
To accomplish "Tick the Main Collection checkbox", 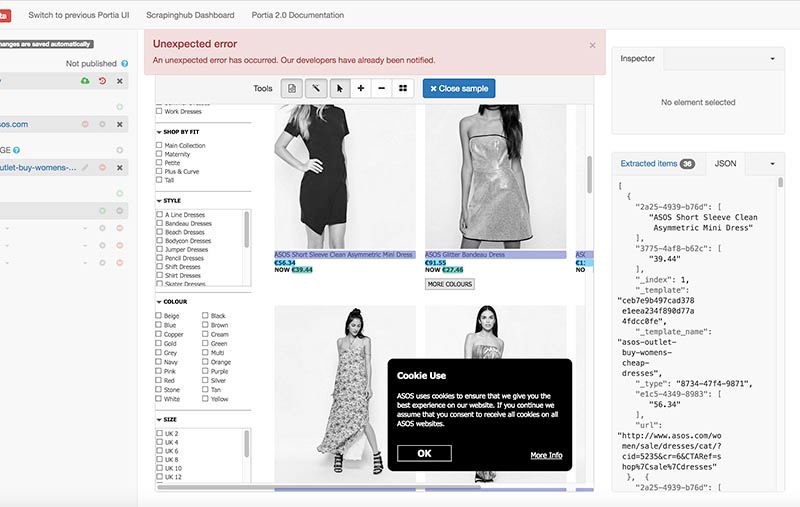I will coord(159,145).
